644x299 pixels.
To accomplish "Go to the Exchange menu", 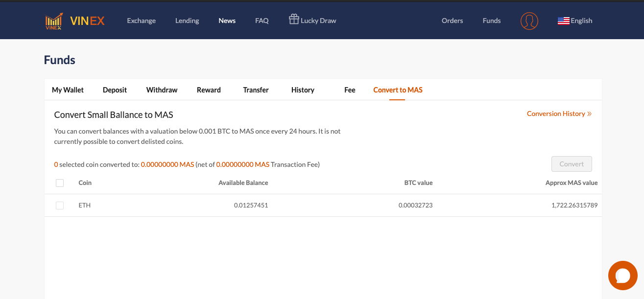I will click(141, 21).
